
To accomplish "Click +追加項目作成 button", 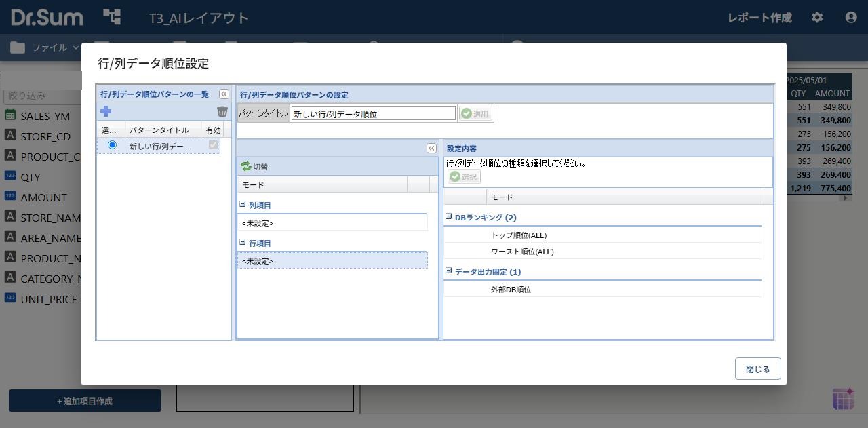I will click(85, 401).
